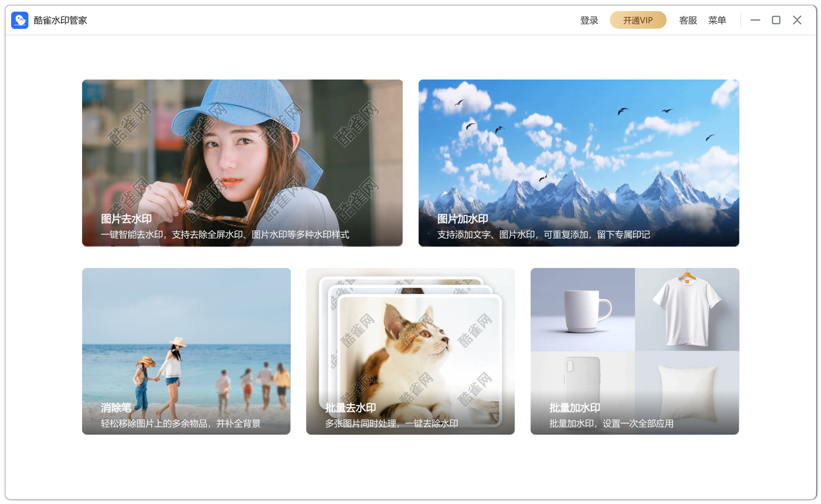Open the 批量加水印 products card
This screenshot has width=821, height=504.
[x=635, y=351]
